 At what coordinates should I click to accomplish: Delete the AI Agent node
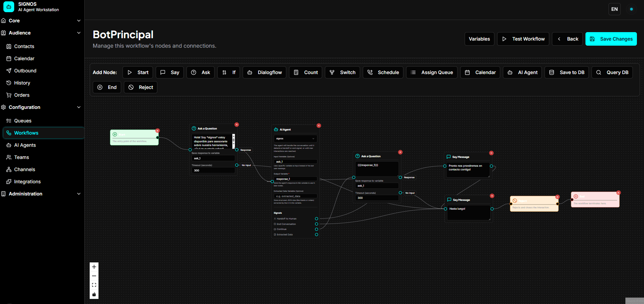click(318, 126)
